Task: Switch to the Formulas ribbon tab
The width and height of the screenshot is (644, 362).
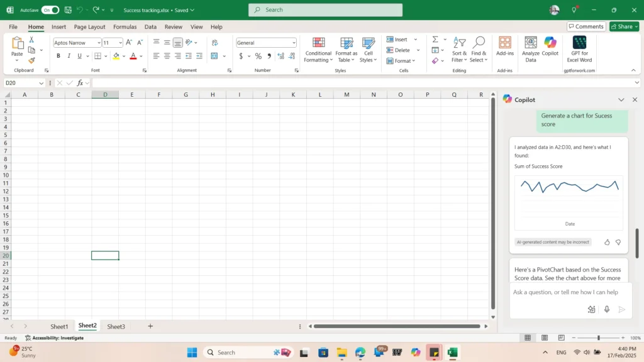Action: [125, 26]
